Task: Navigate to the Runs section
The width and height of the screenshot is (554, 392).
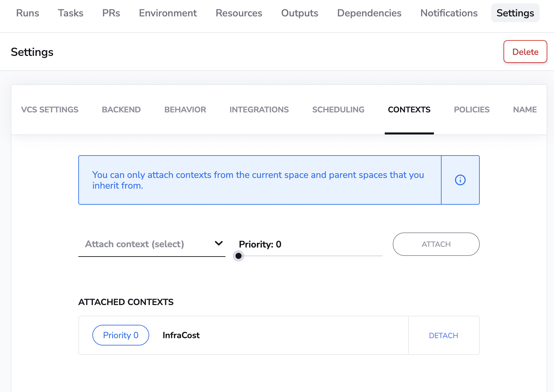Action: pyautogui.click(x=27, y=13)
